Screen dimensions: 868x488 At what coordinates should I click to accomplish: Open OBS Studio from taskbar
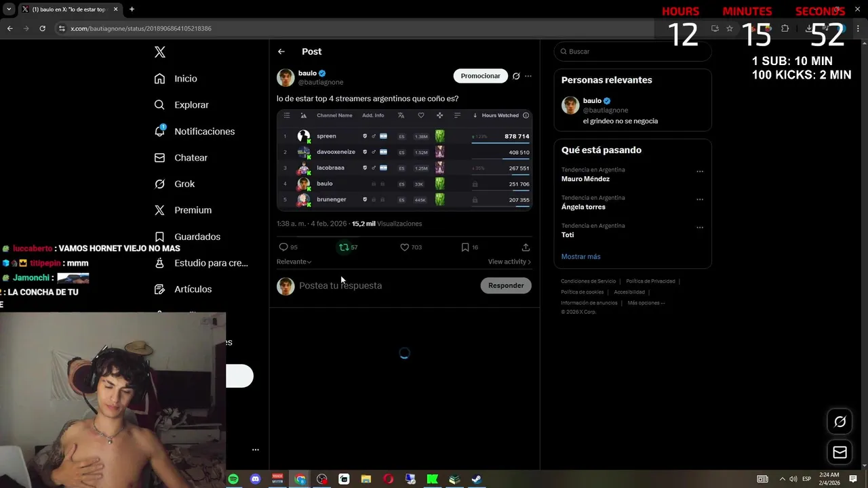tap(322, 479)
